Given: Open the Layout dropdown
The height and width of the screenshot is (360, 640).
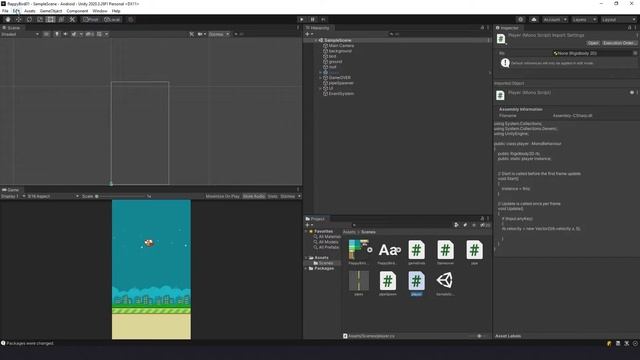Looking at the screenshot, I should (x=618, y=19).
